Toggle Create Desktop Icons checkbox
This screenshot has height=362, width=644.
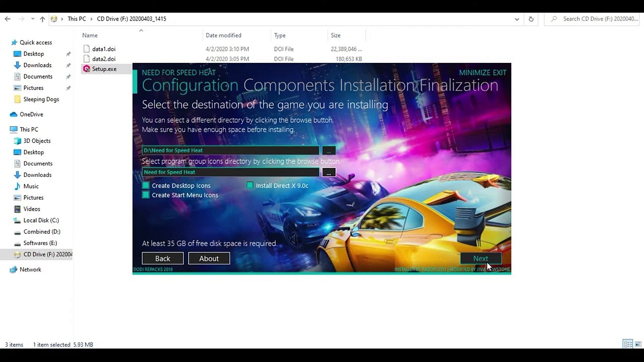pyautogui.click(x=146, y=186)
